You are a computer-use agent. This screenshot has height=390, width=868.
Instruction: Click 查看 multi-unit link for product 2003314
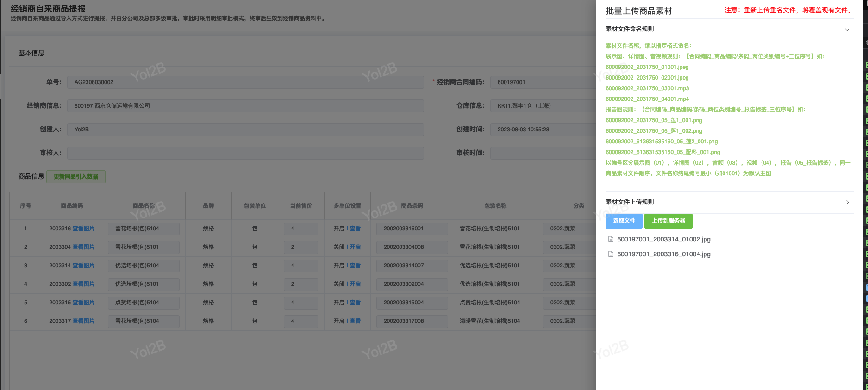(355, 266)
